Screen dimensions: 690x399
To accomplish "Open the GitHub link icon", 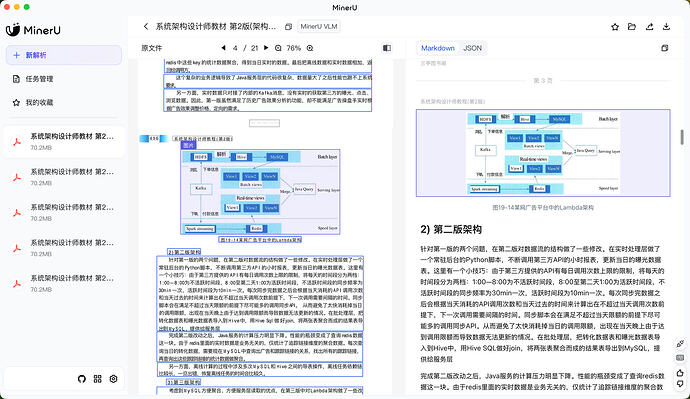I will tap(82, 379).
